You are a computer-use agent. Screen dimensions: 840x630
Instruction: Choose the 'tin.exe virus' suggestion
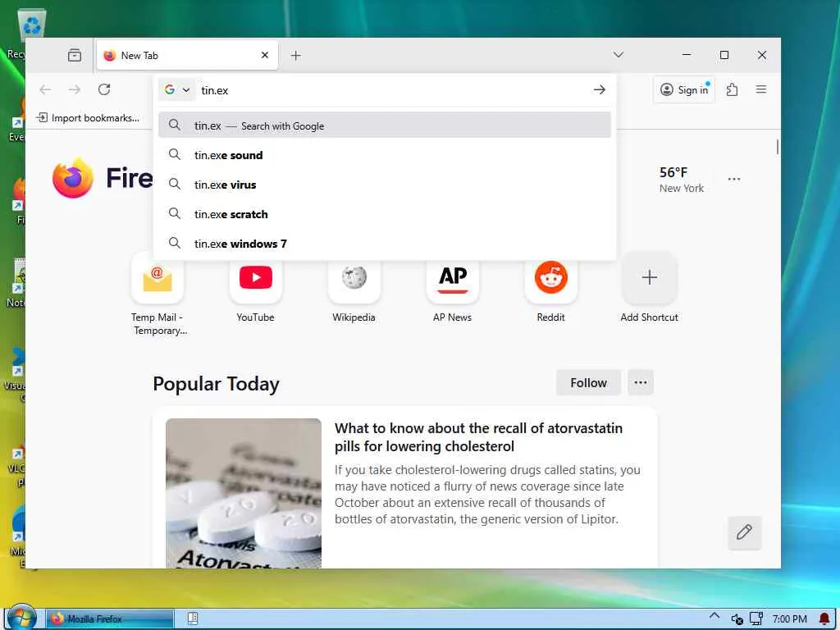[x=384, y=185]
